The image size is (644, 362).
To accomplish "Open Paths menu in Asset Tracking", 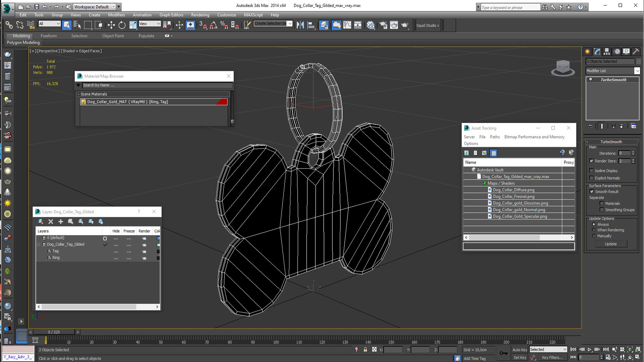I will (x=495, y=137).
